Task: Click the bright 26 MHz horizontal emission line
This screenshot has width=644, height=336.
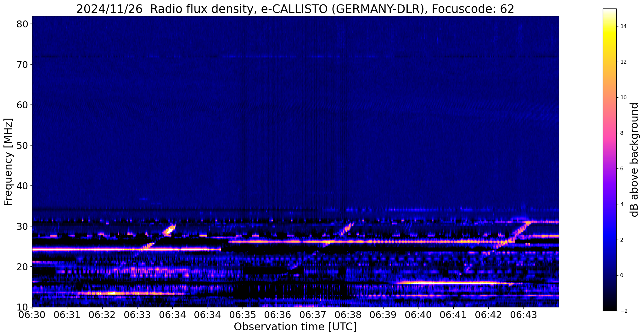Action: pos(371,242)
